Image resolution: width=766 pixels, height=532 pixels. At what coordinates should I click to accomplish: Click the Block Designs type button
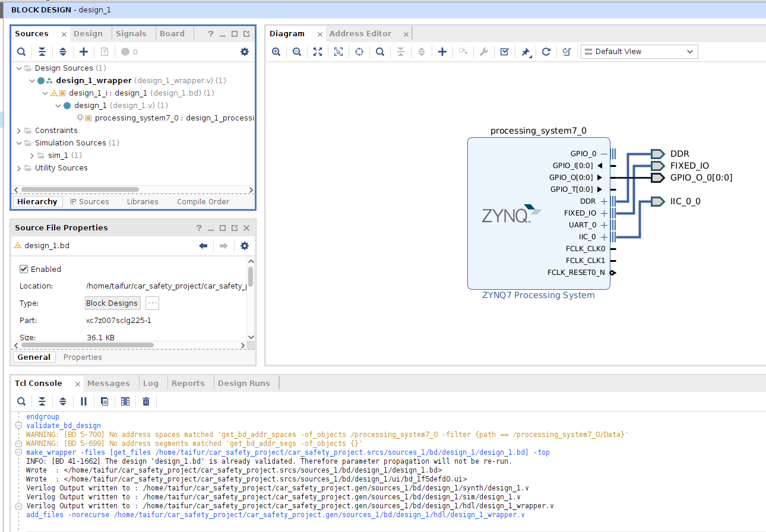[112, 303]
